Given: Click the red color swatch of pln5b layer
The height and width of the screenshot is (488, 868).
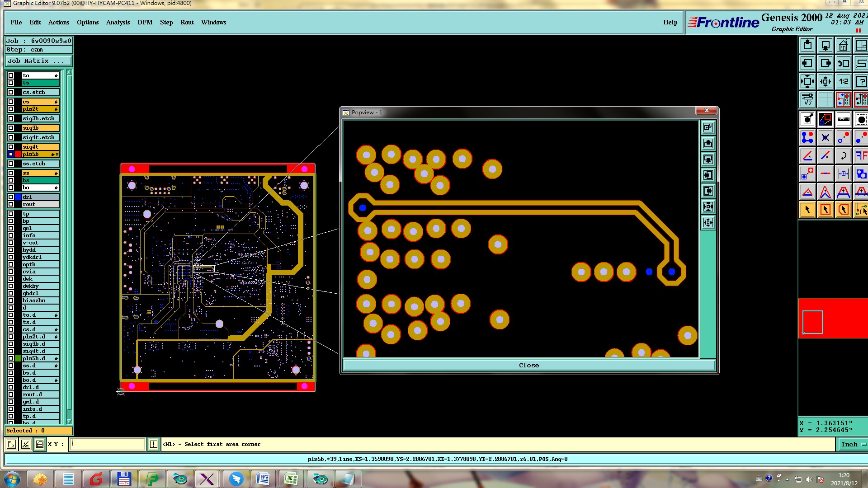Looking at the screenshot, I should (x=18, y=154).
